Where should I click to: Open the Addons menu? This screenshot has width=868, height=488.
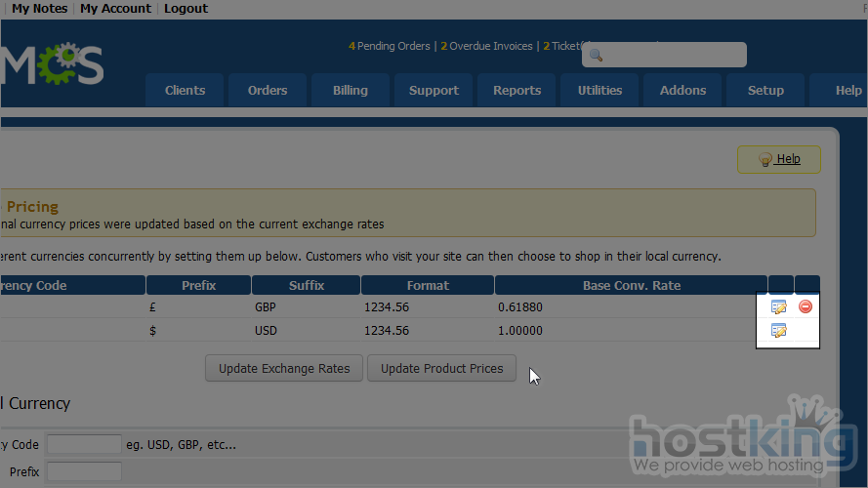pyautogui.click(x=682, y=90)
